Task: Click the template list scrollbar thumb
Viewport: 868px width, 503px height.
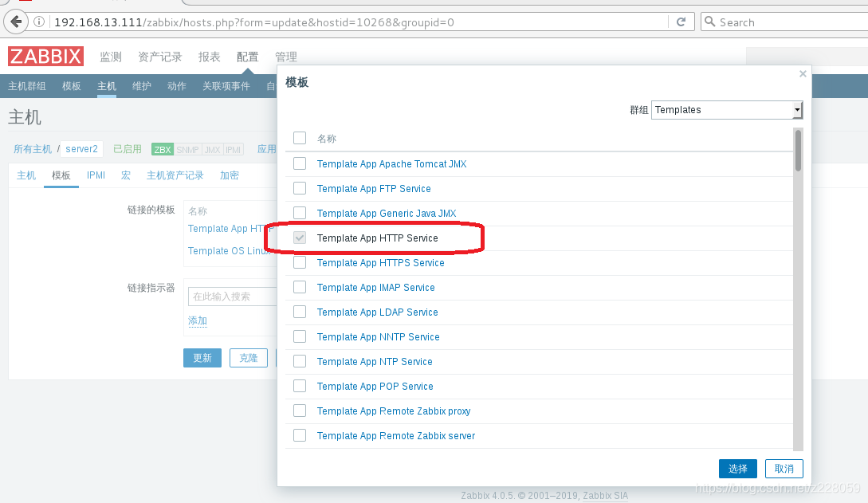Action: coord(798,151)
